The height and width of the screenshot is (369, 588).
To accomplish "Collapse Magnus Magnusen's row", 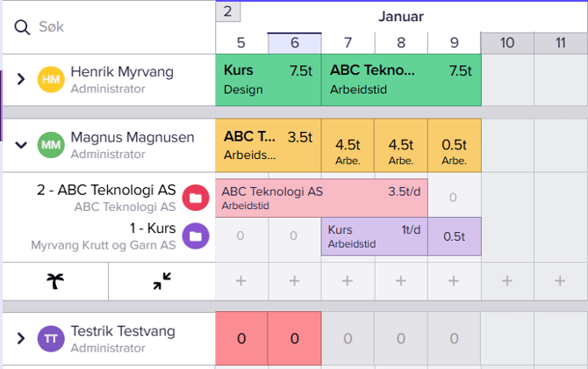I will coord(22,145).
